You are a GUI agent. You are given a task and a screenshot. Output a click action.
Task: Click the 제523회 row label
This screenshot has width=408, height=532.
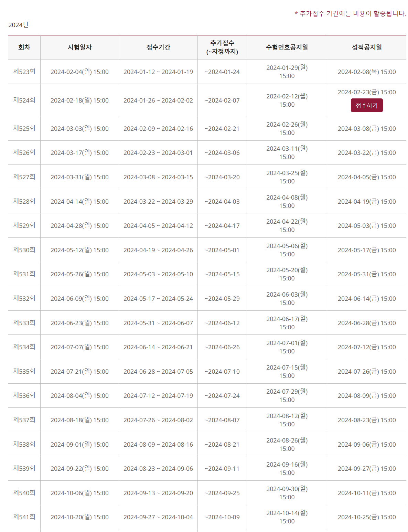coord(24,72)
